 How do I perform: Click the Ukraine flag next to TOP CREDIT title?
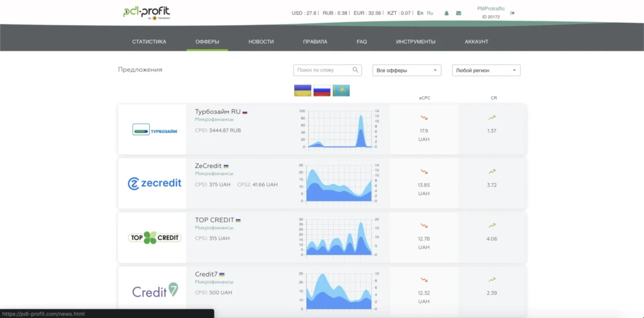(x=238, y=220)
